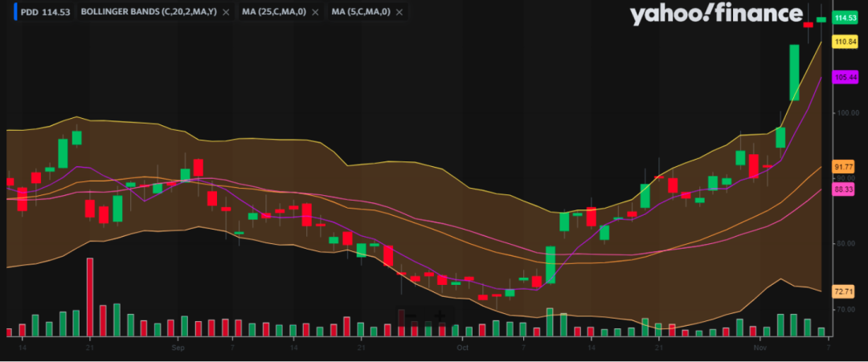Remove the MA (25,C,MA,0) indicator
868x362 pixels.
(x=316, y=11)
